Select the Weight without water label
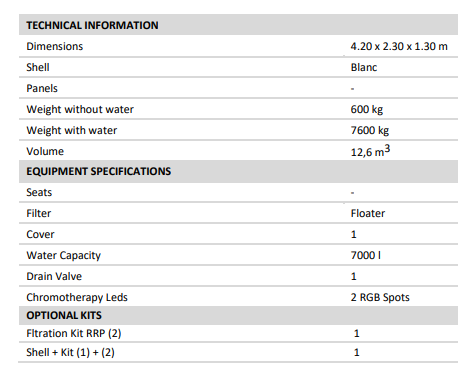 click(x=80, y=109)
